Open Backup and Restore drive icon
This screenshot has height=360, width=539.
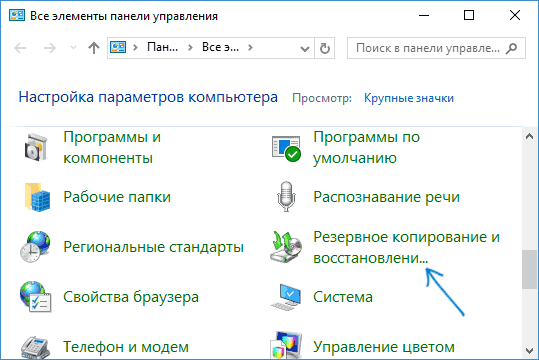coord(286,247)
